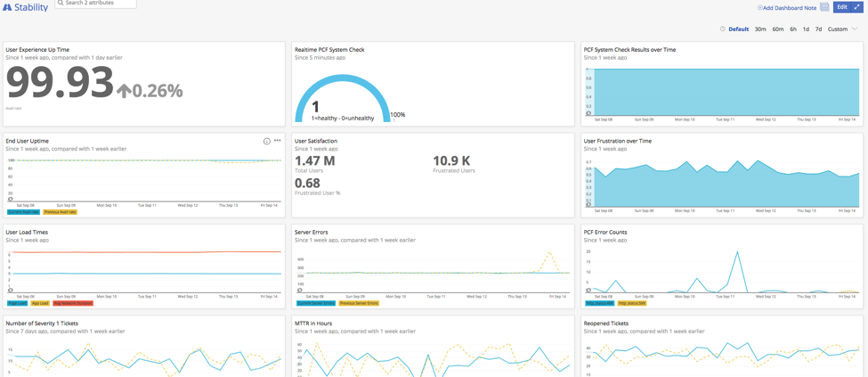868x377 pixels.
Task: Toggle the Current Server Errors legend series
Action: coord(315,303)
